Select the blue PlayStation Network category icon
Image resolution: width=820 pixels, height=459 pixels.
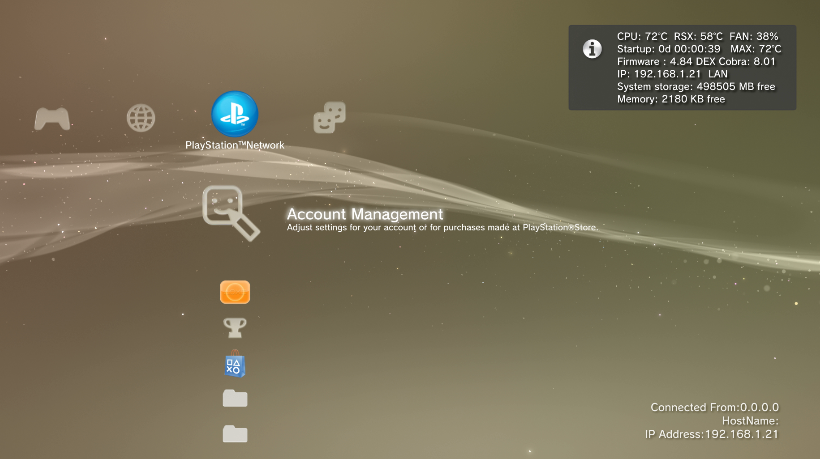235,114
